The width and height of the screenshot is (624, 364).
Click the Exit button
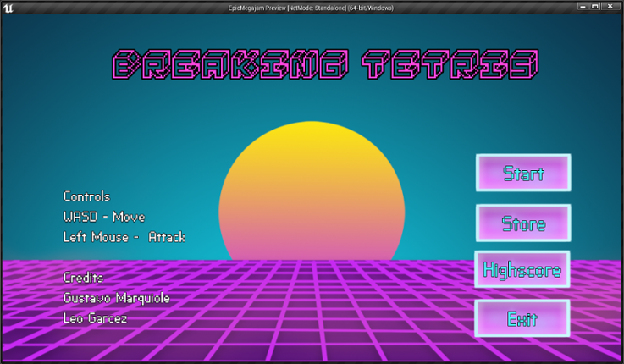522,318
